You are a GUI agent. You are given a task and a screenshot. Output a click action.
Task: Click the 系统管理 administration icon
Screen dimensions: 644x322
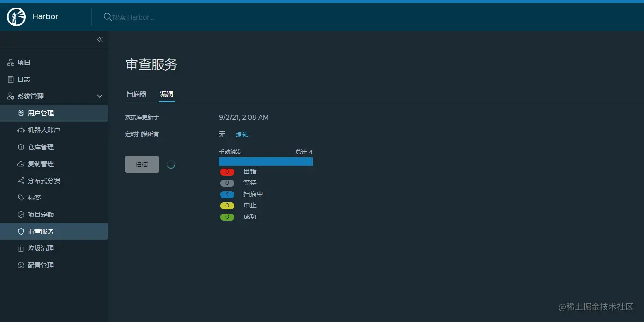pos(11,96)
